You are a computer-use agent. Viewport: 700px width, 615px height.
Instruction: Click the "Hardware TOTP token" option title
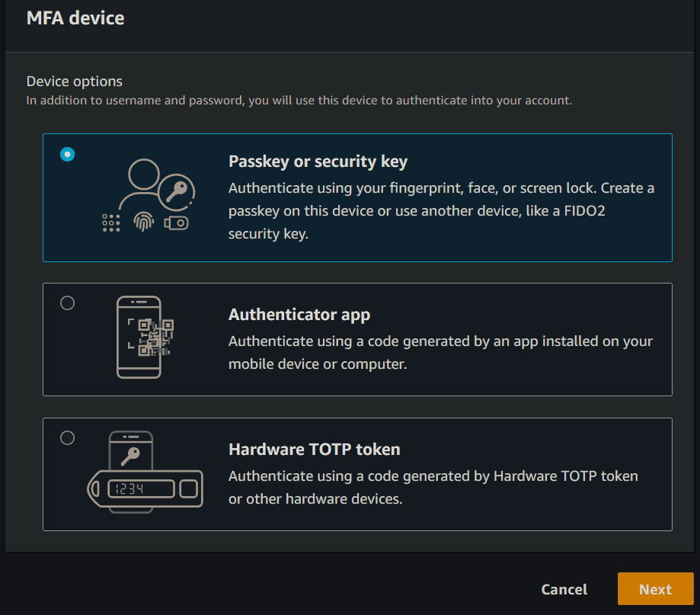point(314,450)
